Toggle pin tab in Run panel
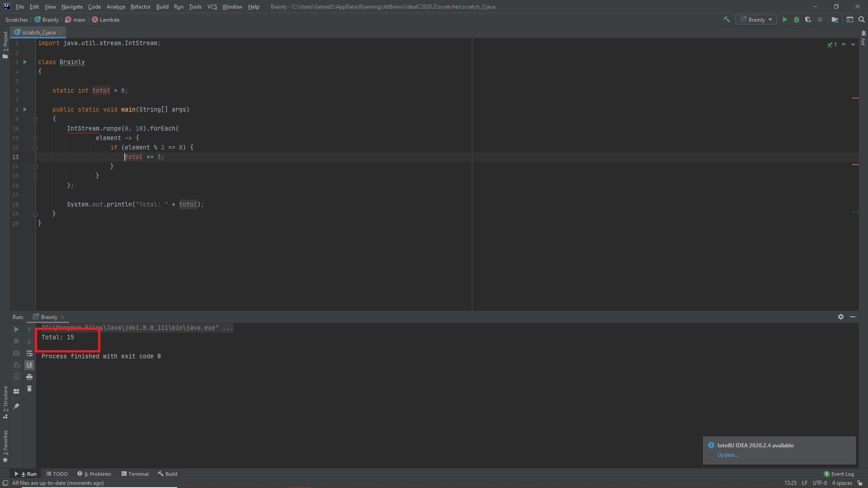Screen dimensions: 868x488 point(16,406)
